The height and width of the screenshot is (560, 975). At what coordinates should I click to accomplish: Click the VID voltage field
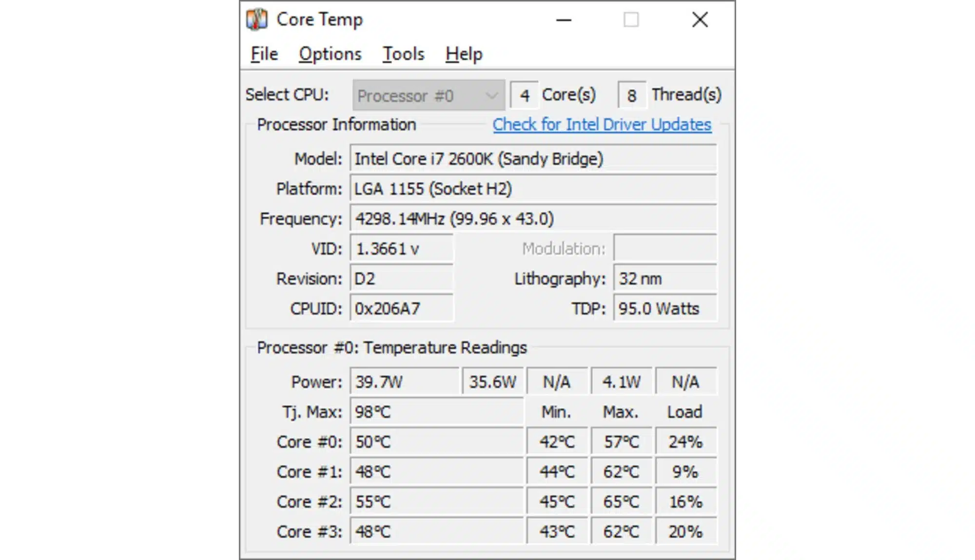(x=401, y=249)
